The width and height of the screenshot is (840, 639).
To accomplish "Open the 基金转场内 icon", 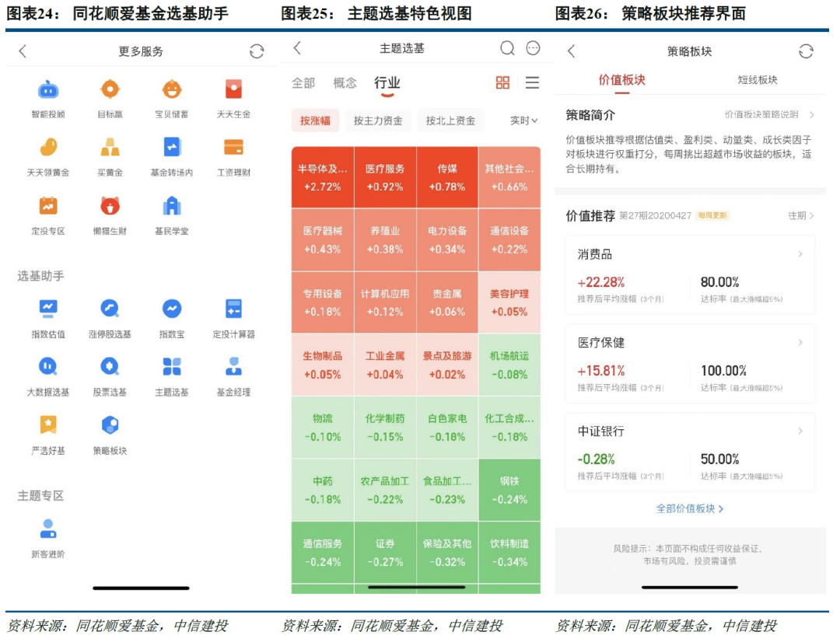I will click(x=172, y=147).
